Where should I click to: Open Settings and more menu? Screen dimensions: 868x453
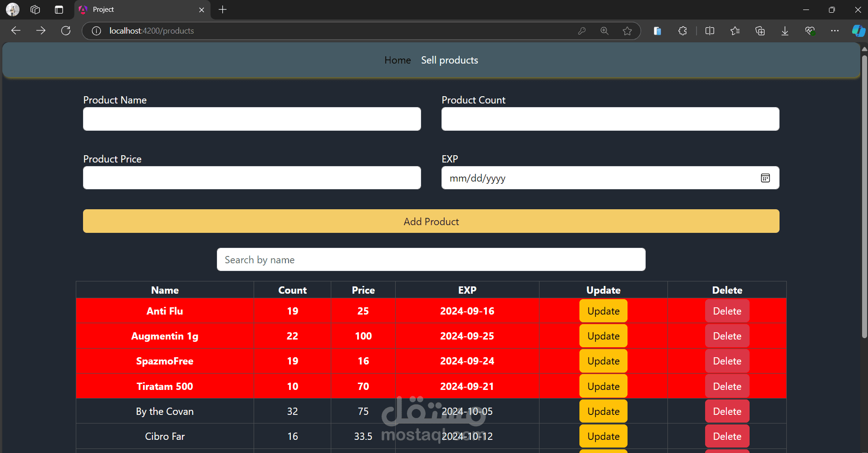pos(835,31)
